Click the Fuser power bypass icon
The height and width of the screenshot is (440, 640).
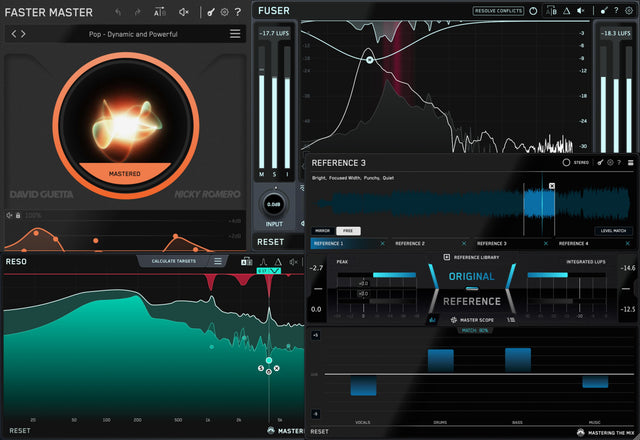pos(533,11)
